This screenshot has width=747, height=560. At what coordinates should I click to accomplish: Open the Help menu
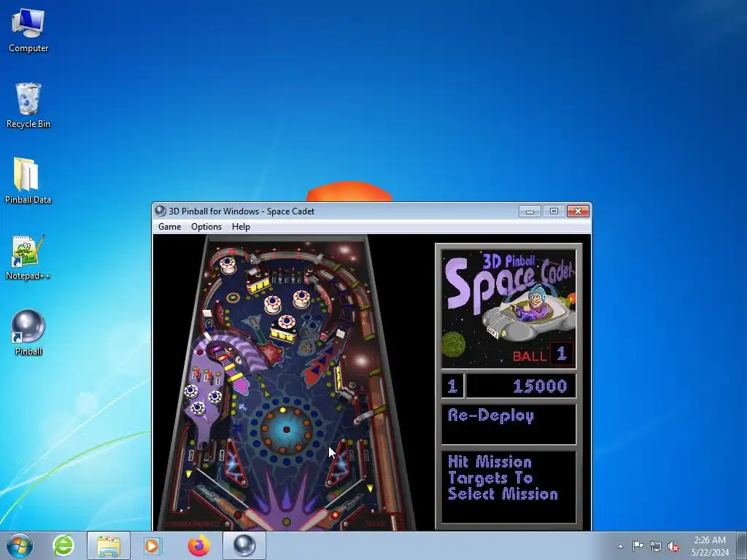[241, 227]
